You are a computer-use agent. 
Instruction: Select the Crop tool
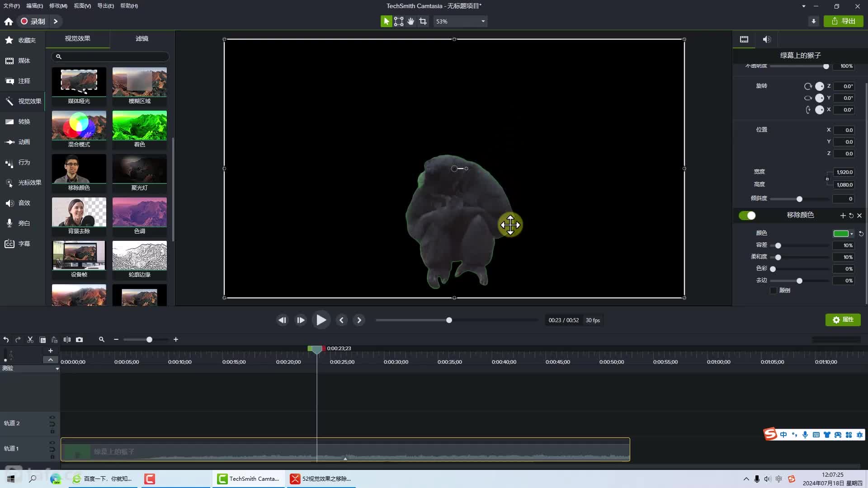[423, 21]
